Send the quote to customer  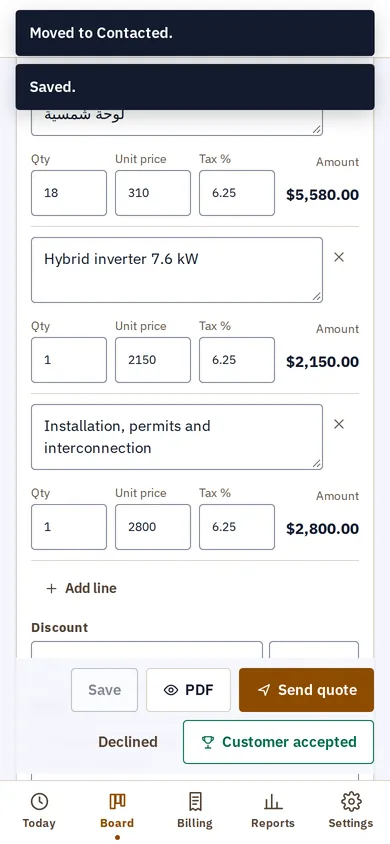click(x=306, y=690)
